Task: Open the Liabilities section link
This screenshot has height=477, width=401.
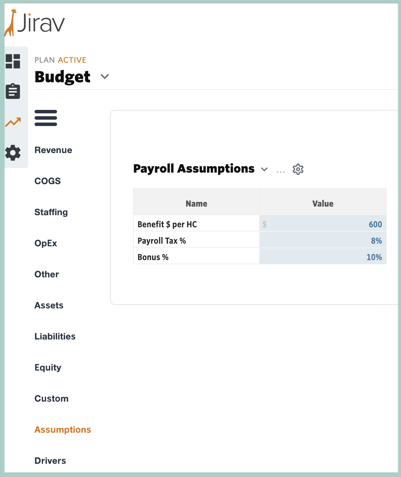Action: (55, 336)
